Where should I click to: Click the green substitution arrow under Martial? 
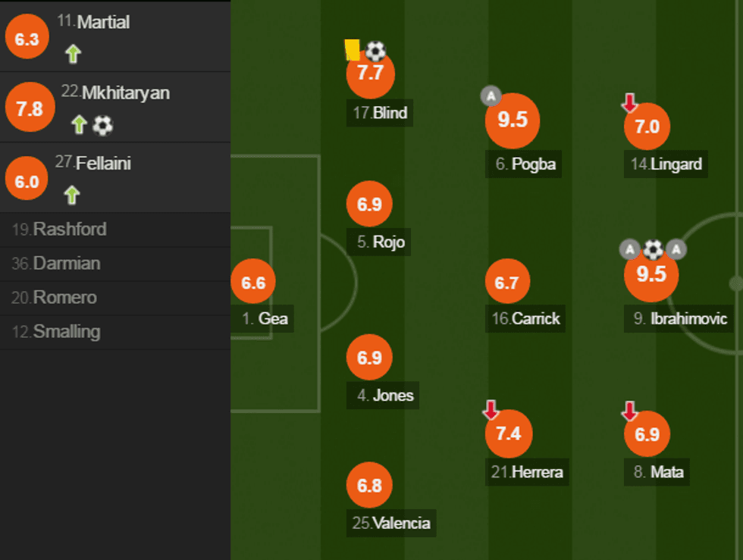pos(72,53)
